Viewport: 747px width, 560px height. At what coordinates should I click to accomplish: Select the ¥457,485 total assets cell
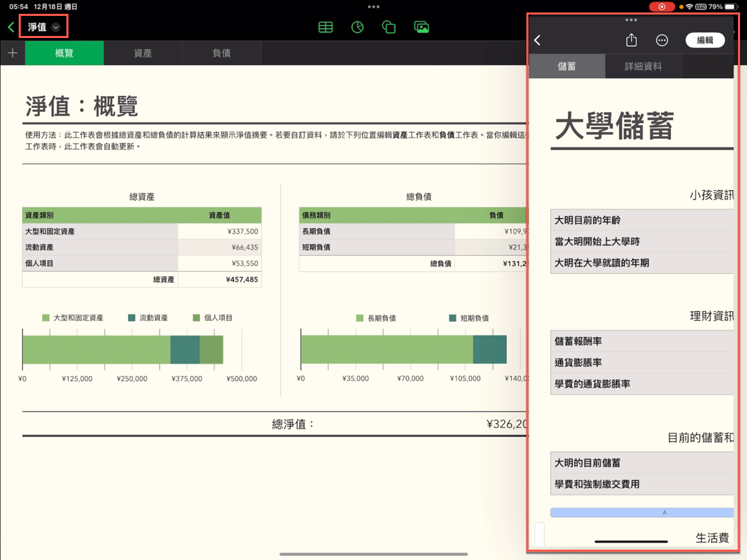point(220,279)
